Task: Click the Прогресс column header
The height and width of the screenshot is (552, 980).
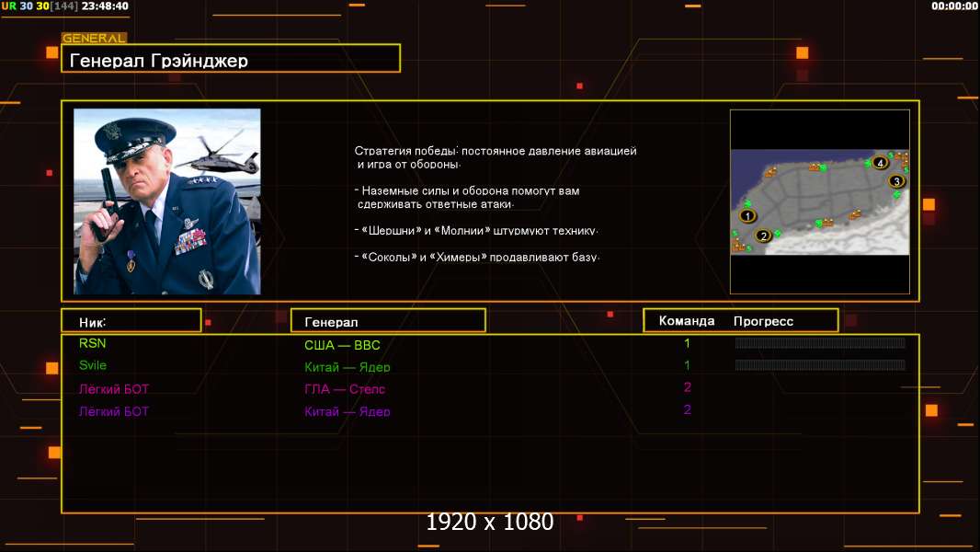Action: click(x=763, y=321)
